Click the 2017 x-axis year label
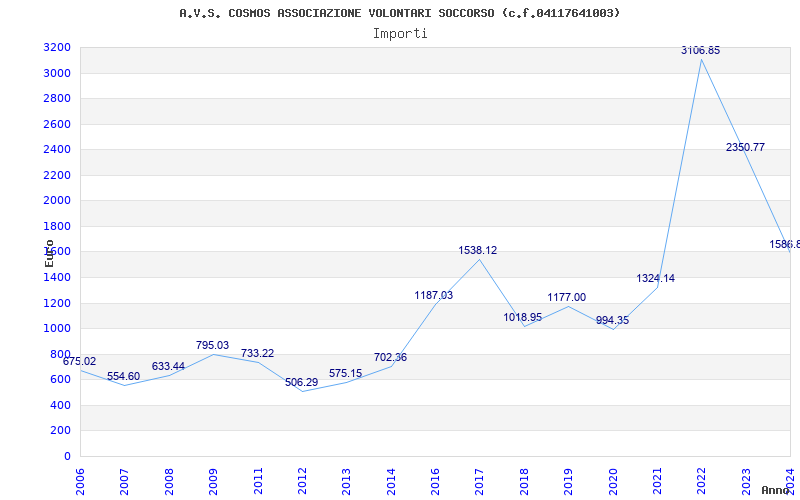Screen dimensions: 800x500 point(479,481)
